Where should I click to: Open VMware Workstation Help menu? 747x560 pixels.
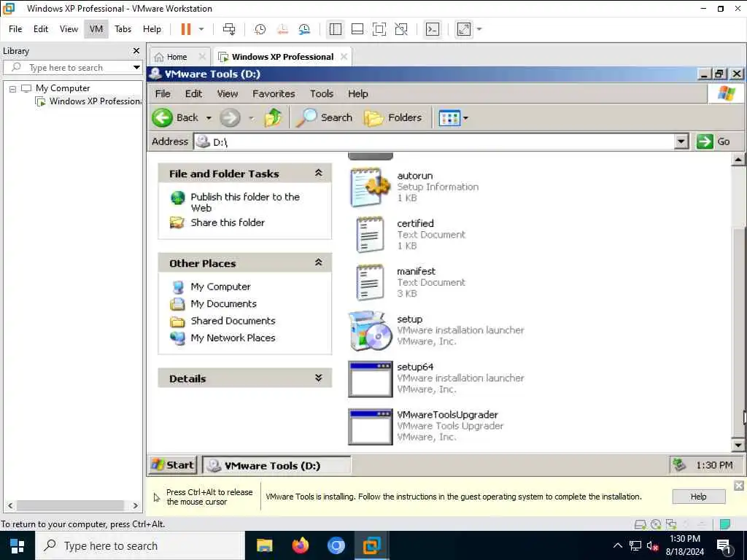(152, 29)
